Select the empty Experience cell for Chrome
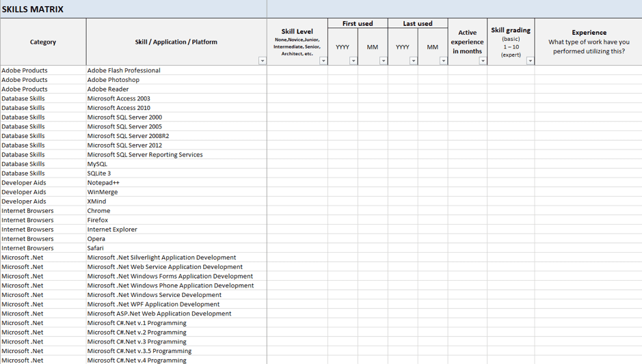Screen dimensions: 642x364 coord(589,211)
